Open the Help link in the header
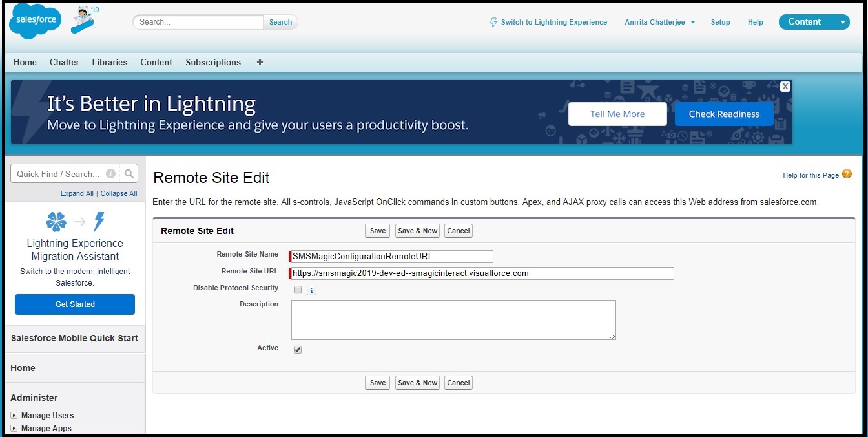The height and width of the screenshot is (437, 868). click(756, 22)
